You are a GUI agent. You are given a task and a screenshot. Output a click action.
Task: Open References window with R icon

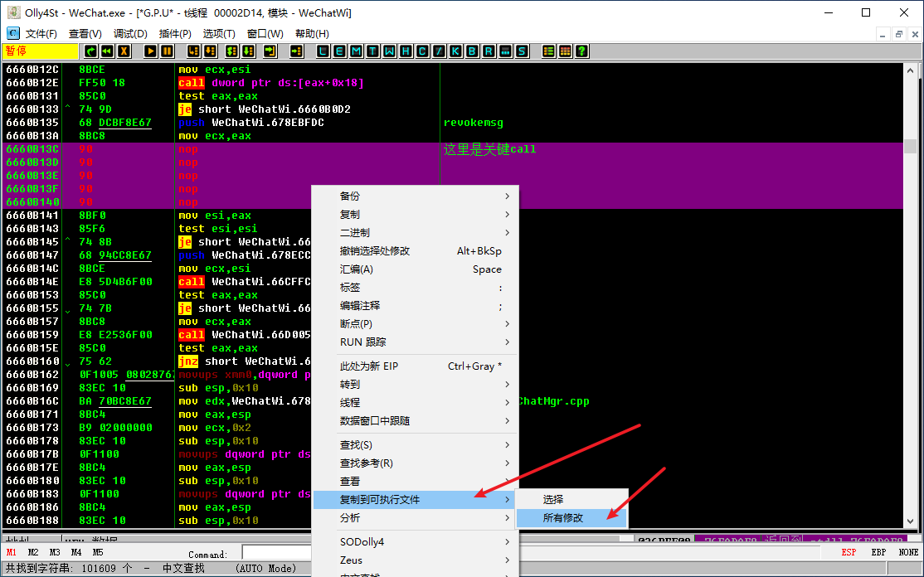(489, 51)
